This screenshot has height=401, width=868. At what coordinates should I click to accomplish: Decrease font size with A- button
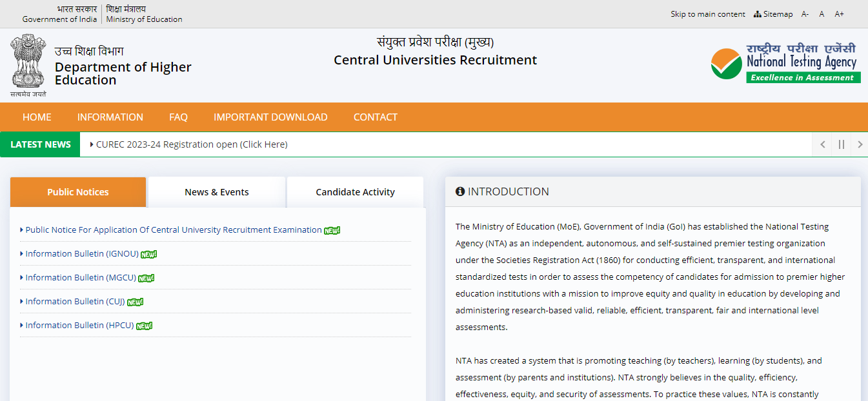[805, 14]
